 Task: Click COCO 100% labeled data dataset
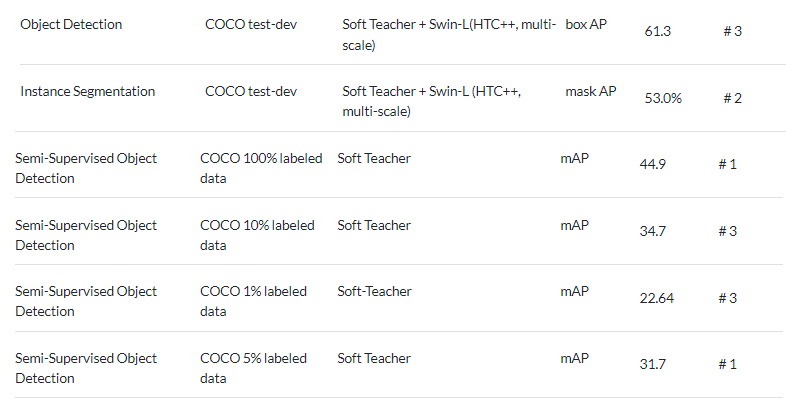[x=261, y=168]
